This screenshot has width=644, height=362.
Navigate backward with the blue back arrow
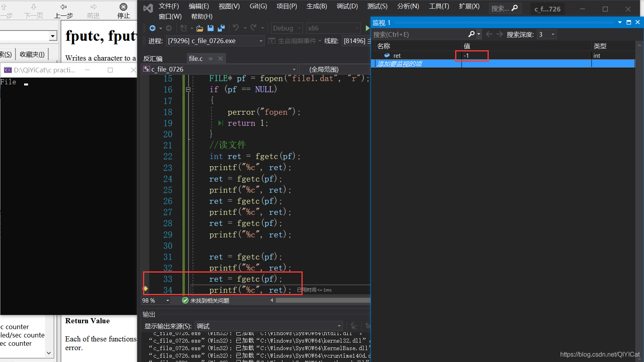tap(153, 28)
